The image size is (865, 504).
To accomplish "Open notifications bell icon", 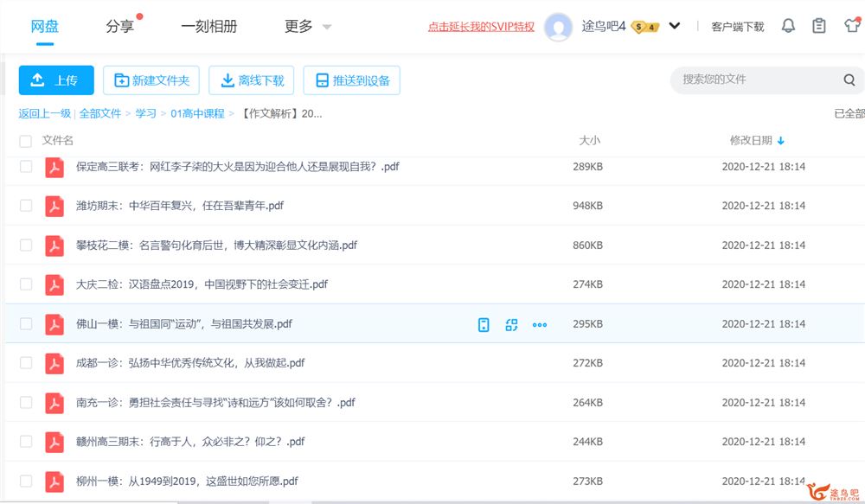I will click(x=788, y=25).
